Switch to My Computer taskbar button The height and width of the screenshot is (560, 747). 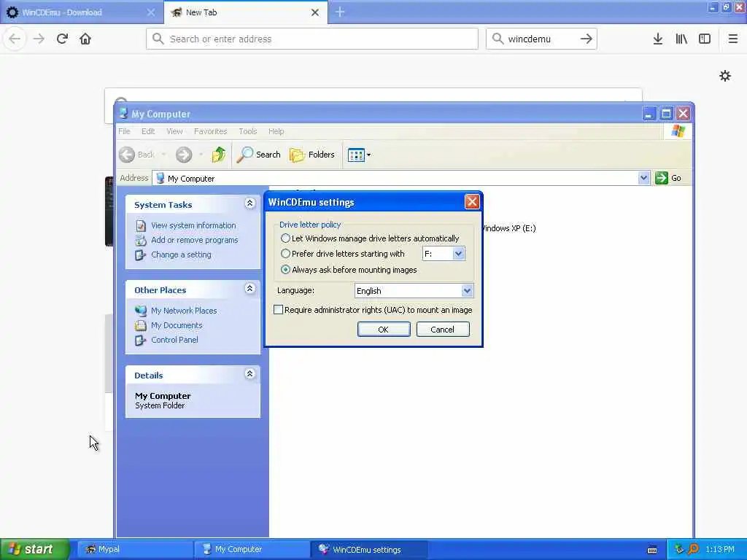252,549
